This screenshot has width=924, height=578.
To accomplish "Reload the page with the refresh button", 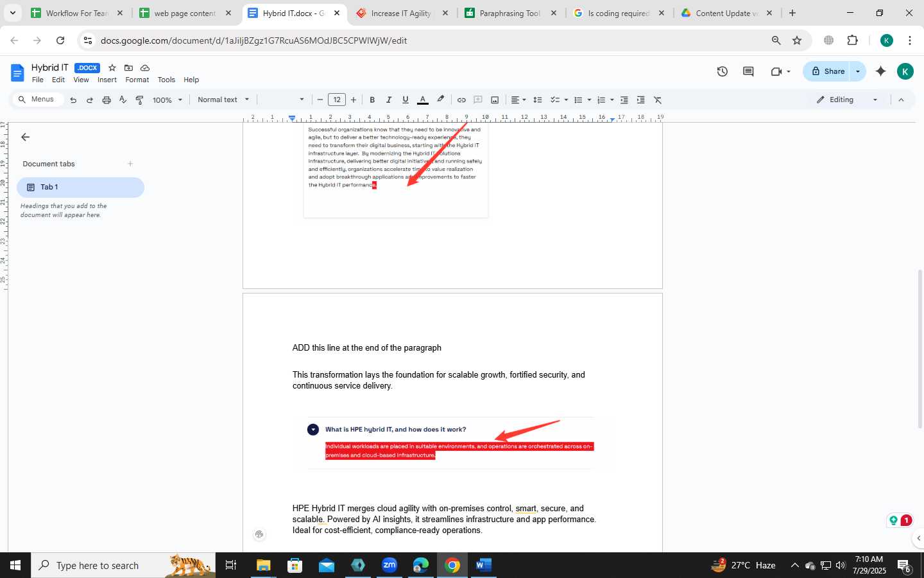I will 60,40.
